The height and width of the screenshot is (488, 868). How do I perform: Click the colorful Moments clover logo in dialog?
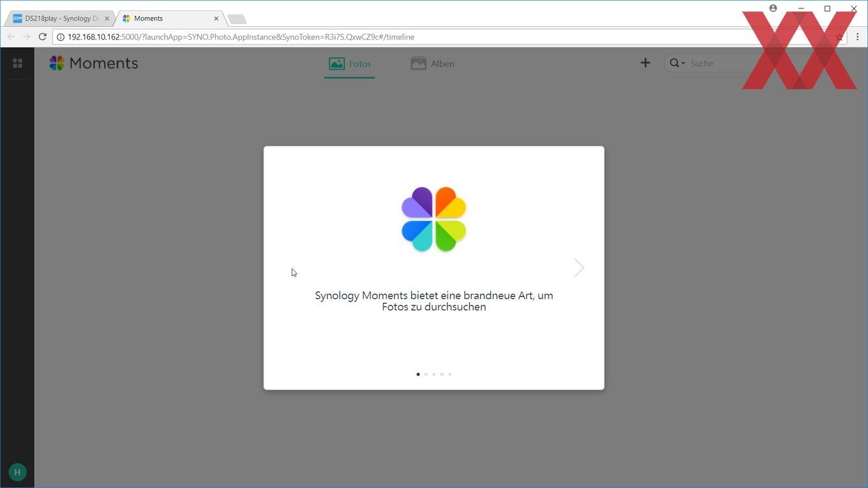(x=434, y=219)
